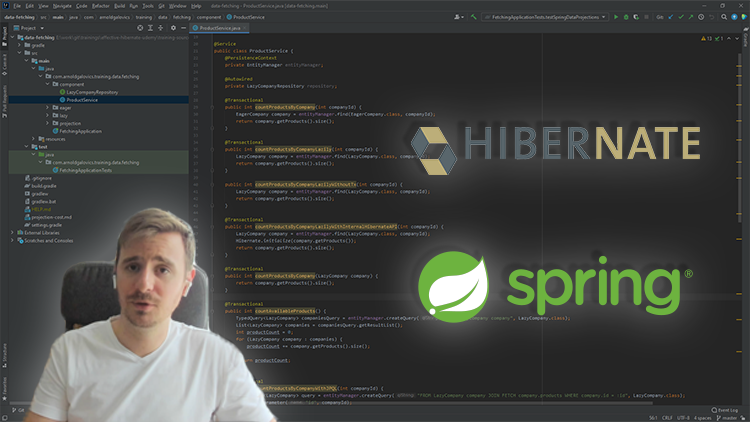
Task: Select opened file target icon in Project panel
Action: tap(140, 28)
